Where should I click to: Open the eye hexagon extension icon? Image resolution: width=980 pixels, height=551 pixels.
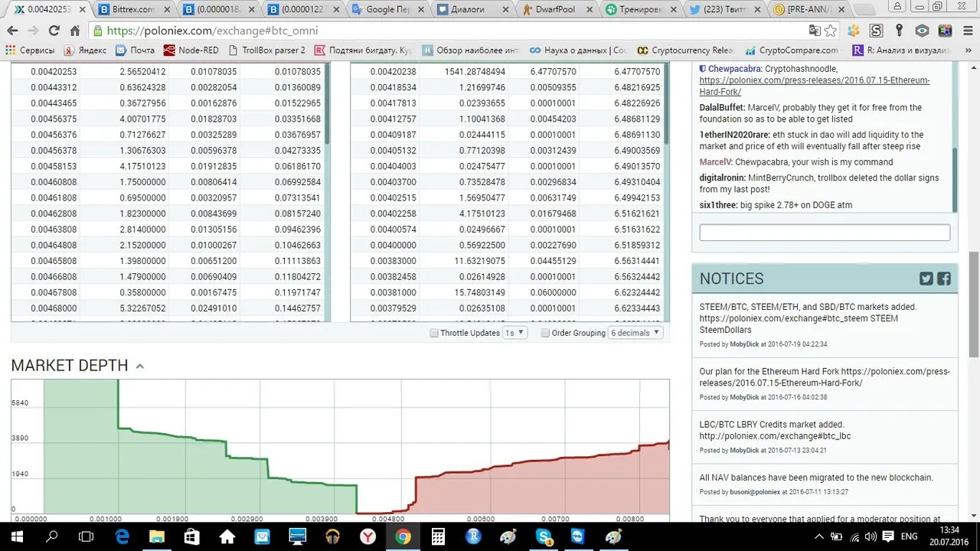click(x=923, y=31)
